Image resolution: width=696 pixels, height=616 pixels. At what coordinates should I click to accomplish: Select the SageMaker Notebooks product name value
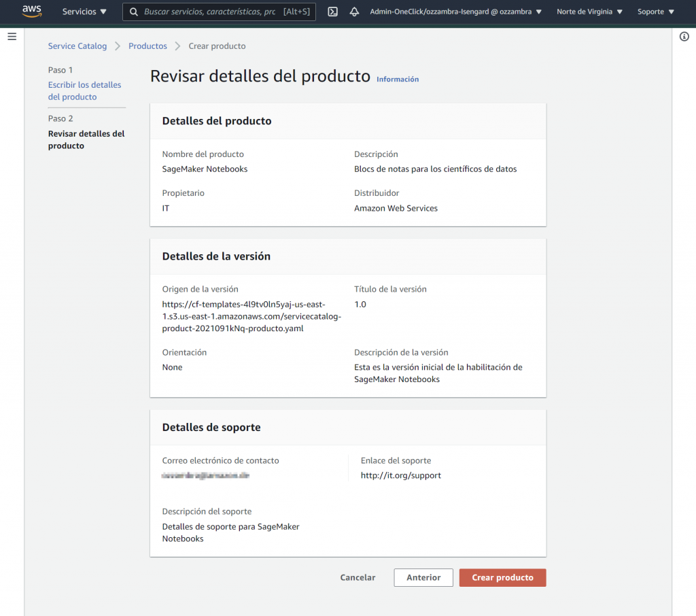[205, 169]
